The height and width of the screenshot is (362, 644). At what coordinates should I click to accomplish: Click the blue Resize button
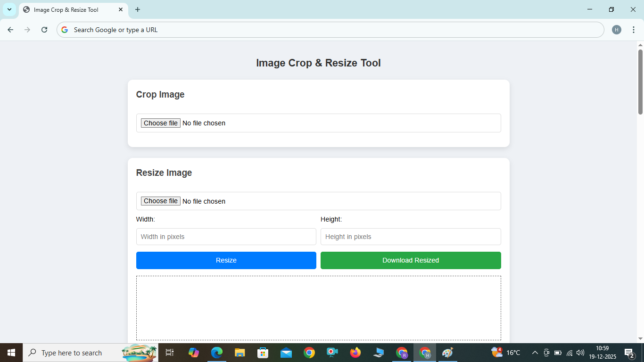(x=226, y=260)
